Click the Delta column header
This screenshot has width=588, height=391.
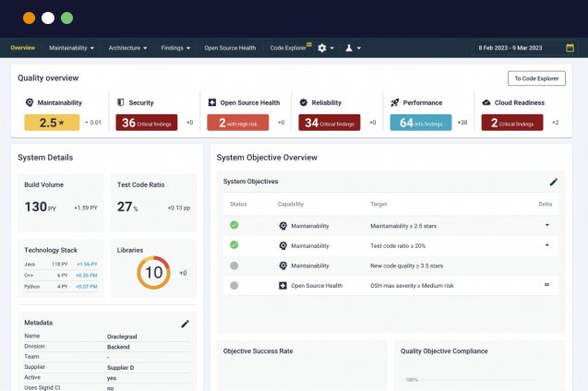(x=546, y=204)
